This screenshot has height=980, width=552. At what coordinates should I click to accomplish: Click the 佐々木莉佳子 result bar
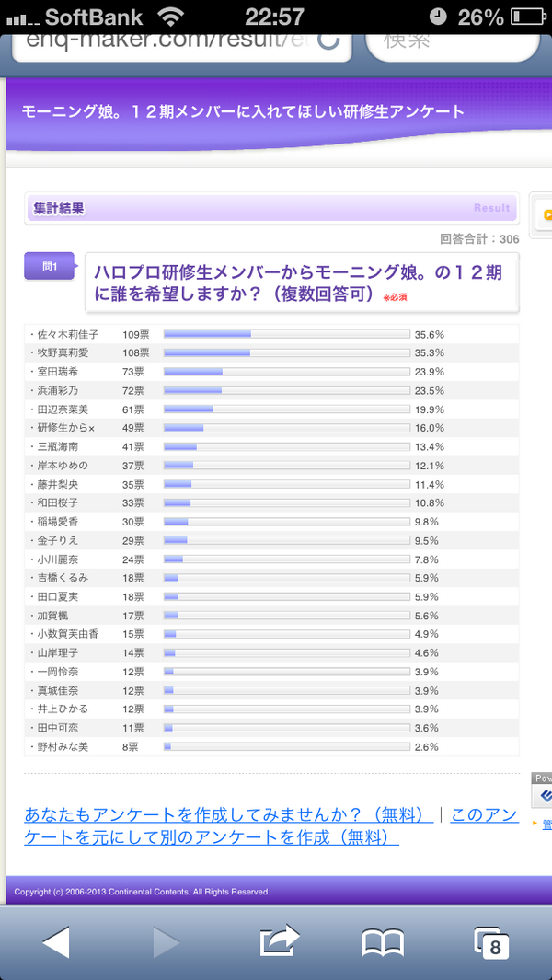tap(286, 334)
